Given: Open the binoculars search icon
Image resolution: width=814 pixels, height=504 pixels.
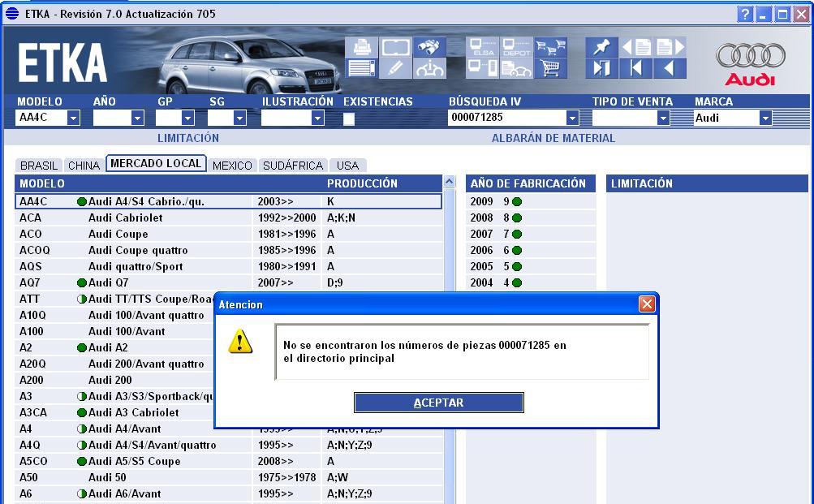Looking at the screenshot, I should (x=429, y=47).
